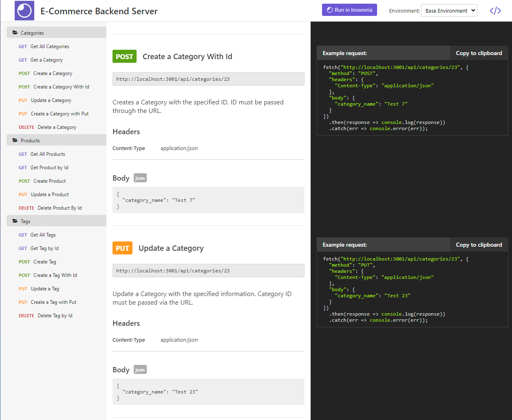Click the orange PUT method badge
The image size is (512, 420).
(122, 248)
